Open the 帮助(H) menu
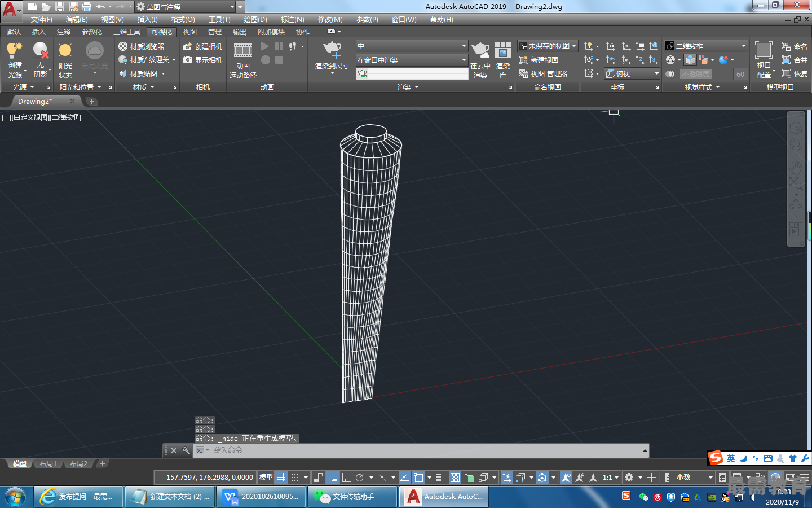 click(x=442, y=20)
